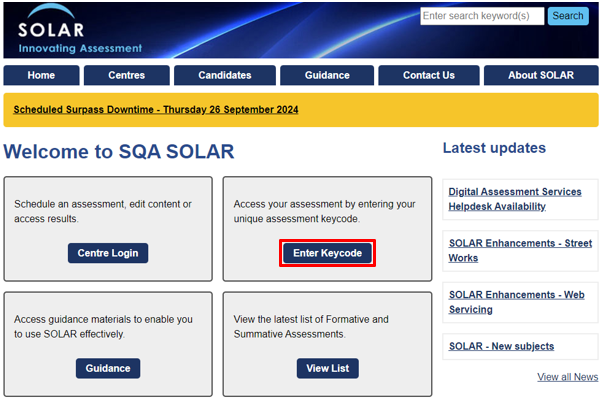Click the Centre Login button
This screenshot has height=400, width=604.
[x=108, y=253]
